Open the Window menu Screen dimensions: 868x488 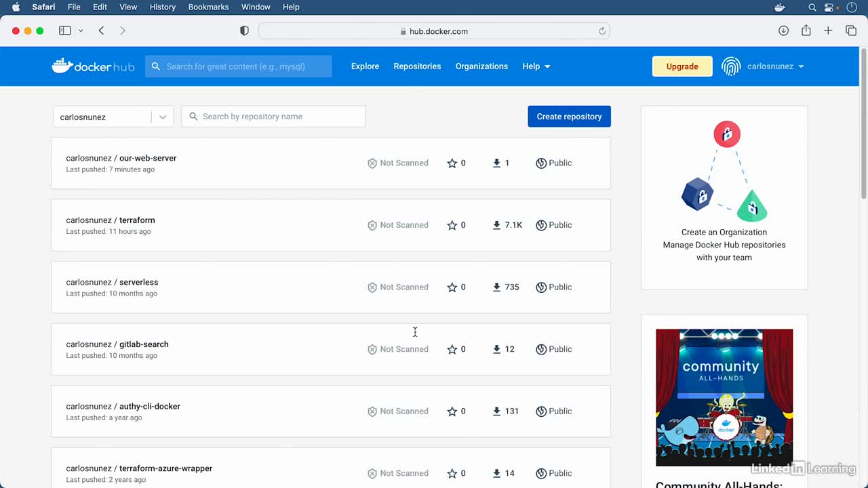(x=256, y=7)
